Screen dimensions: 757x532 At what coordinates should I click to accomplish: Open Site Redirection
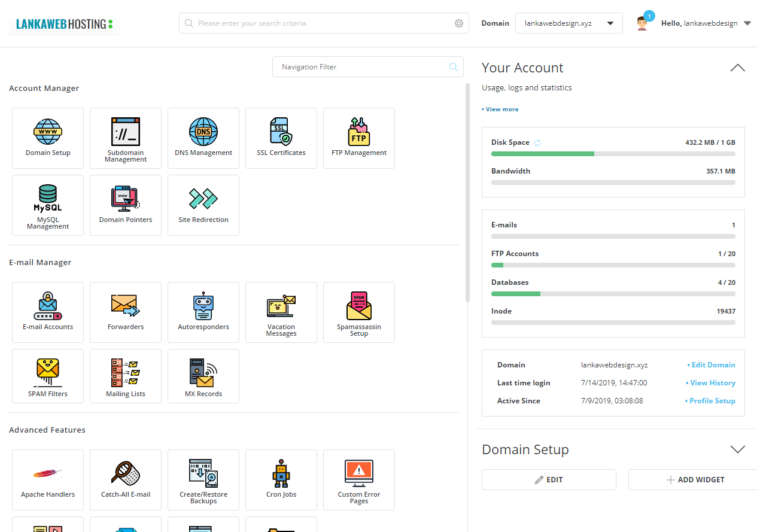(203, 205)
